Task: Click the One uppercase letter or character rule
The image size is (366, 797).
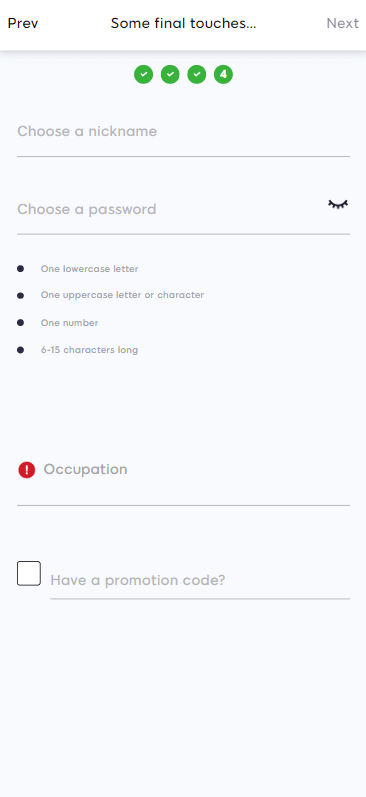Action: pos(122,295)
